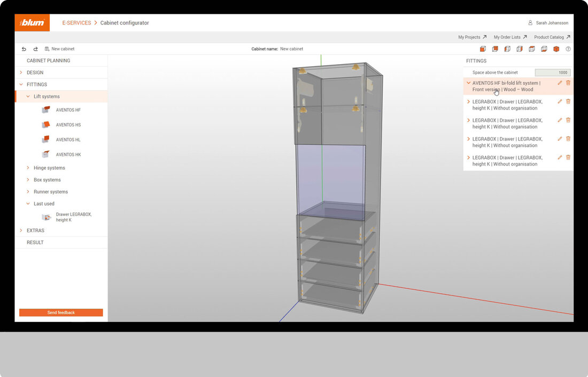Edit the AVENTOS HF bi-fold fitting pencil
Image resolution: width=588 pixels, height=377 pixels.
(560, 83)
